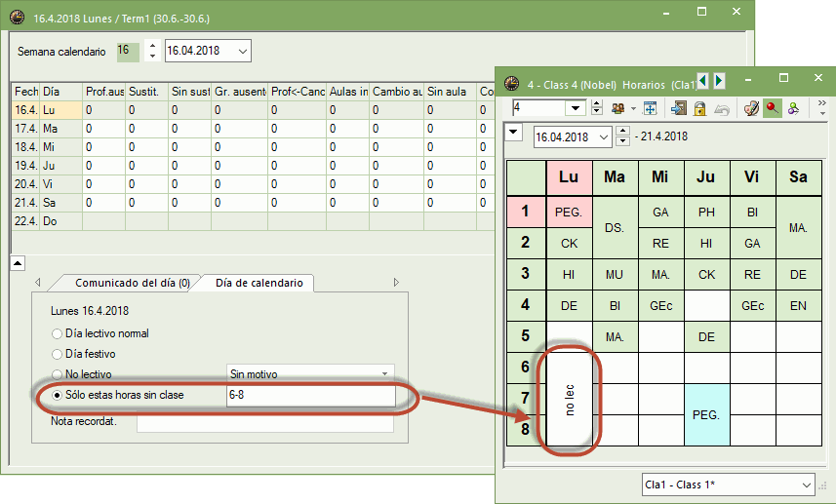Select the 19.4. Ju row
This screenshot has width=836, height=504.
coord(254,166)
